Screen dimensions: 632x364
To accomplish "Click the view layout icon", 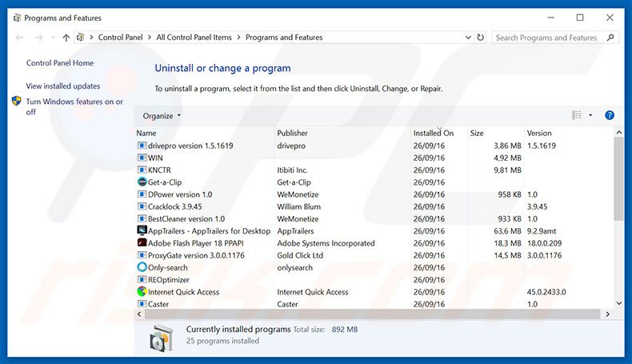I will click(577, 115).
